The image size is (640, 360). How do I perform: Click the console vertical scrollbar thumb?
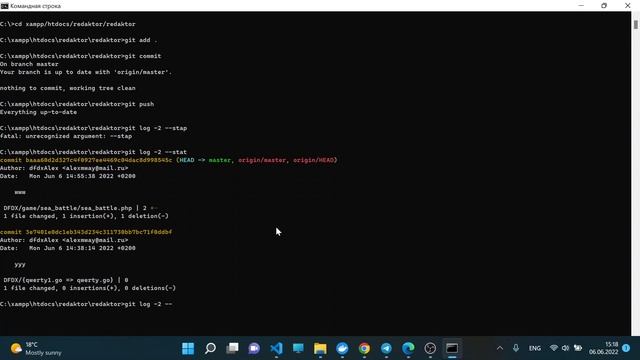(x=636, y=24)
